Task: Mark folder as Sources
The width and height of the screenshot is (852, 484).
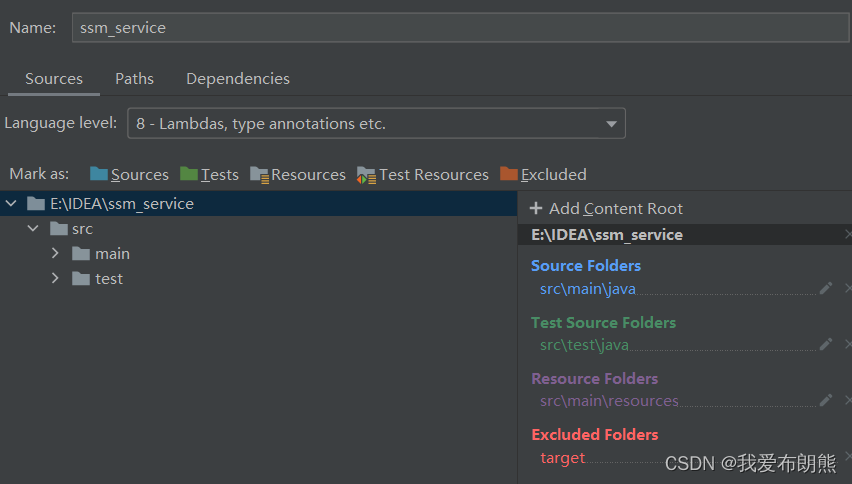Action: coord(129,174)
